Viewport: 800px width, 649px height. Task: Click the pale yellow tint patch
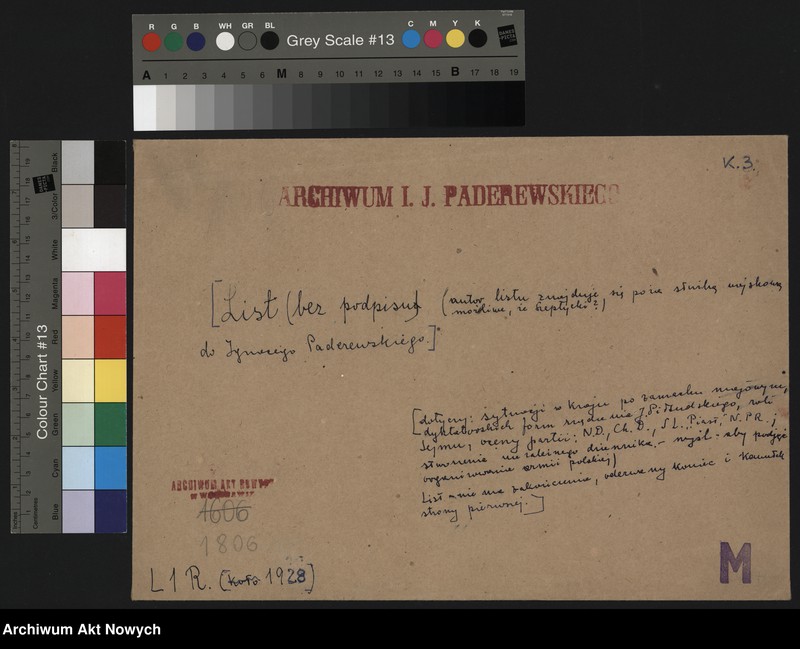[78, 381]
